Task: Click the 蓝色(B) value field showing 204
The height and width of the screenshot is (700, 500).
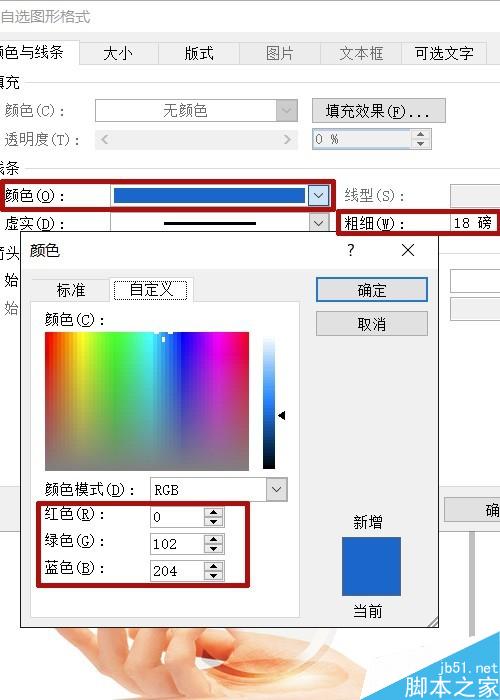Action: [x=177, y=571]
